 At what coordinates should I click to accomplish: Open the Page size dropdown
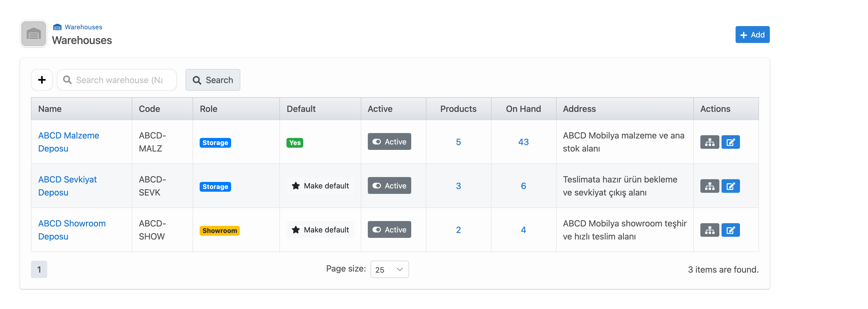390,269
